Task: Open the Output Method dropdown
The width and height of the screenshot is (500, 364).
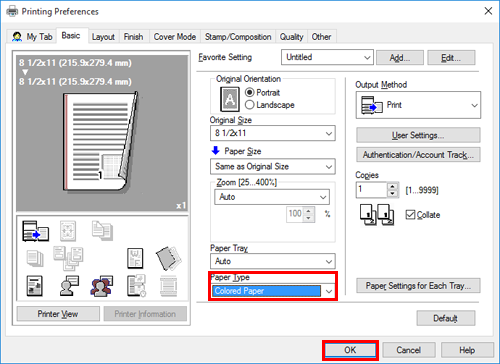Action: pyautogui.click(x=418, y=105)
